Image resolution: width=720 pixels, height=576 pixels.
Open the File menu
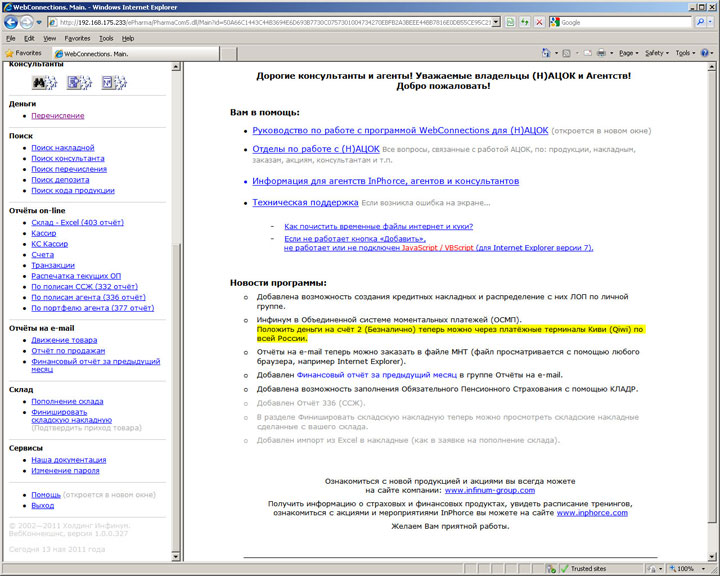[x=11, y=39]
